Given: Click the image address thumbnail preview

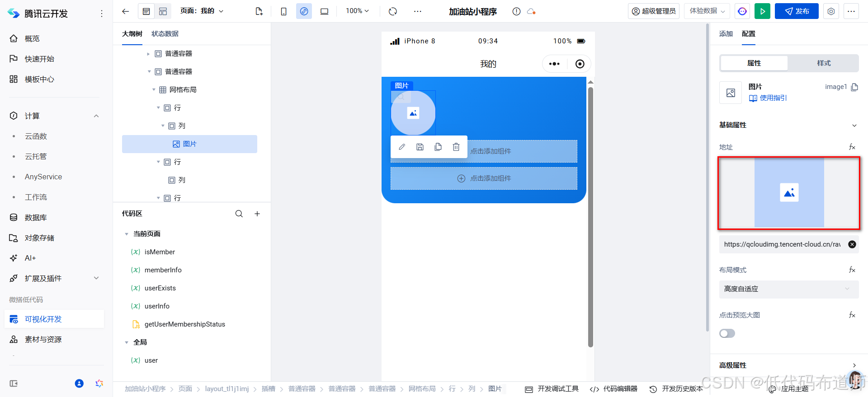Looking at the screenshot, I should coord(789,193).
